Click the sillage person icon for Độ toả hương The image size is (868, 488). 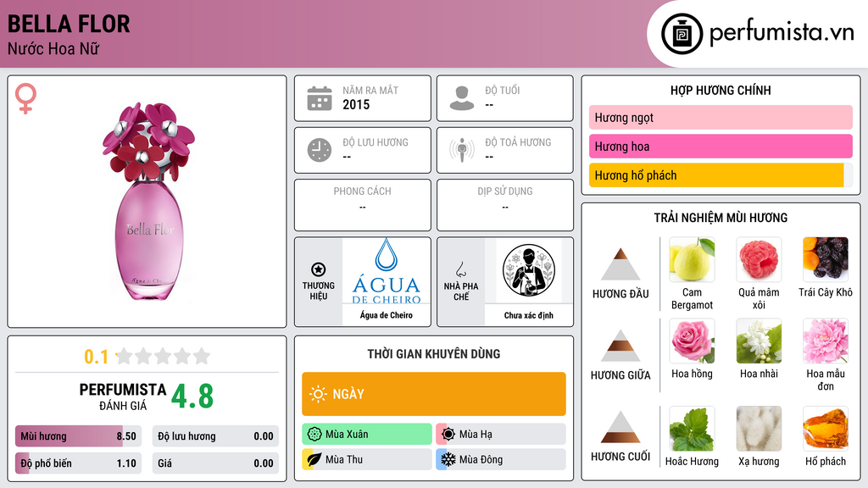[x=462, y=150]
